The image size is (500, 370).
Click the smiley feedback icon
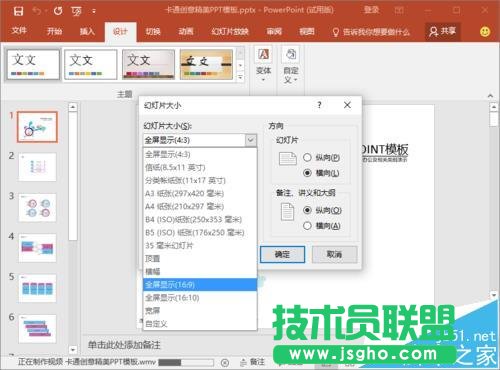(485, 32)
